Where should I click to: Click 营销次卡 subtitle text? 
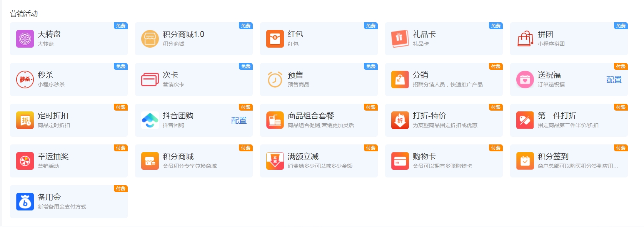pyautogui.click(x=174, y=85)
